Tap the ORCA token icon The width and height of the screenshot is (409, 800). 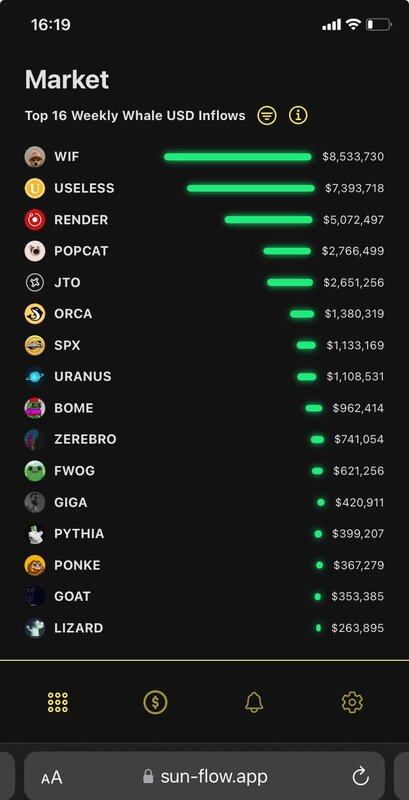click(35, 314)
